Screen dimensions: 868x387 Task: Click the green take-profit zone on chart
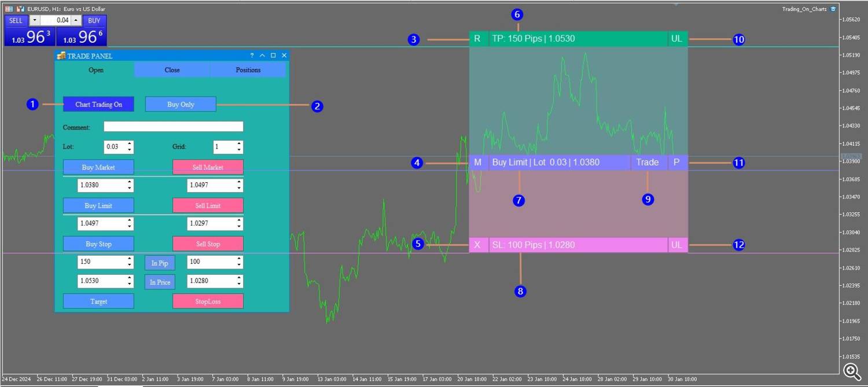[x=578, y=101]
